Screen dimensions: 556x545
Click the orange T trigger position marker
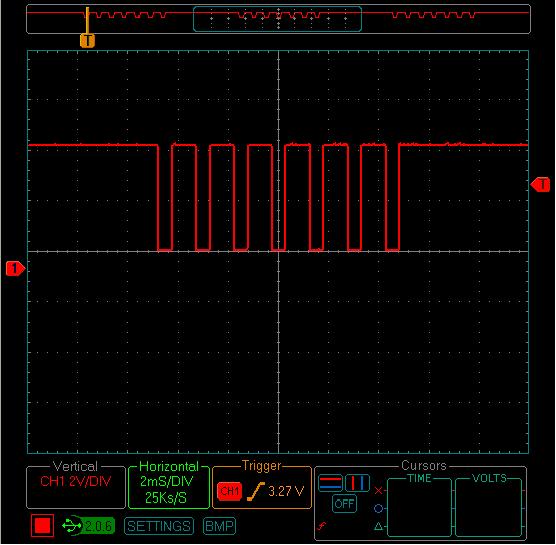[87, 40]
